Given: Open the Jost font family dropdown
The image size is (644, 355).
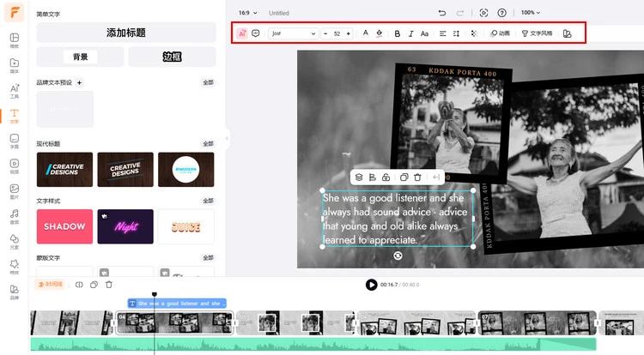Looking at the screenshot, I should pos(293,33).
